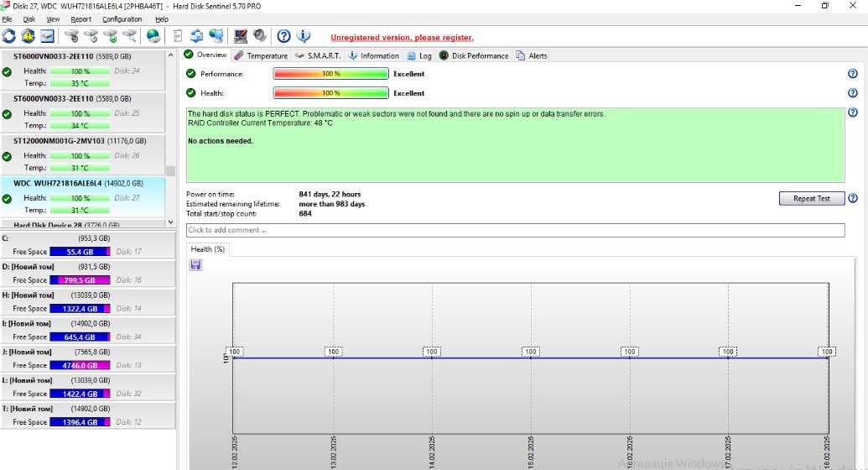Click the second hard disk test toolbar icon
This screenshot has width=868, height=470.
click(x=91, y=37)
